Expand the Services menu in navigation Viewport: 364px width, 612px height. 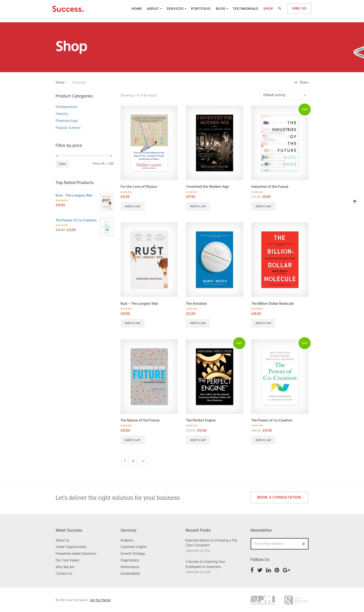pyautogui.click(x=176, y=9)
